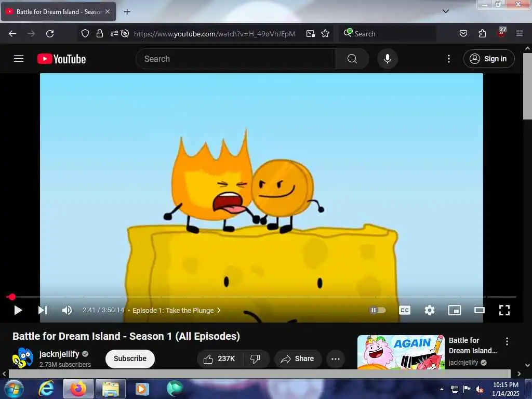This screenshot has height=399, width=532.
Task: Turn on closed captions
Action: click(404, 310)
